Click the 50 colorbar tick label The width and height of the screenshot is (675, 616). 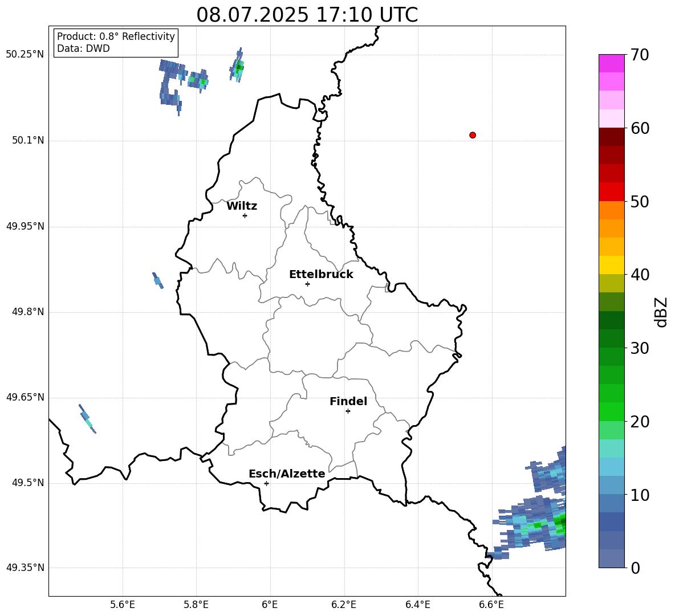coord(640,201)
